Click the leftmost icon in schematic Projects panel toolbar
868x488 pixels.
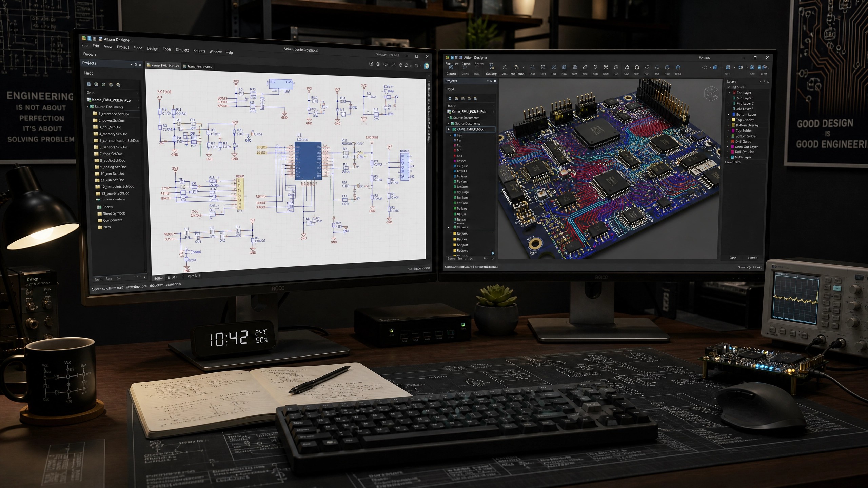pos(89,84)
